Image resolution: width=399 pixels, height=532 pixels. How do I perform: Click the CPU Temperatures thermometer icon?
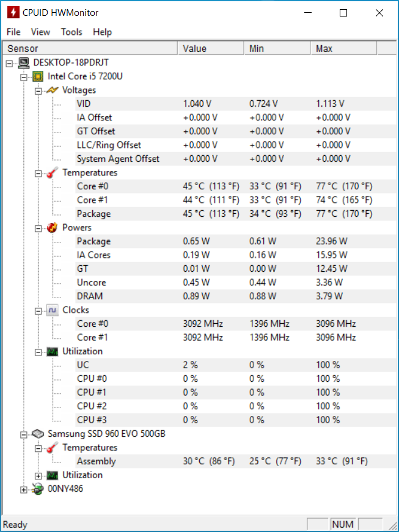click(x=53, y=173)
